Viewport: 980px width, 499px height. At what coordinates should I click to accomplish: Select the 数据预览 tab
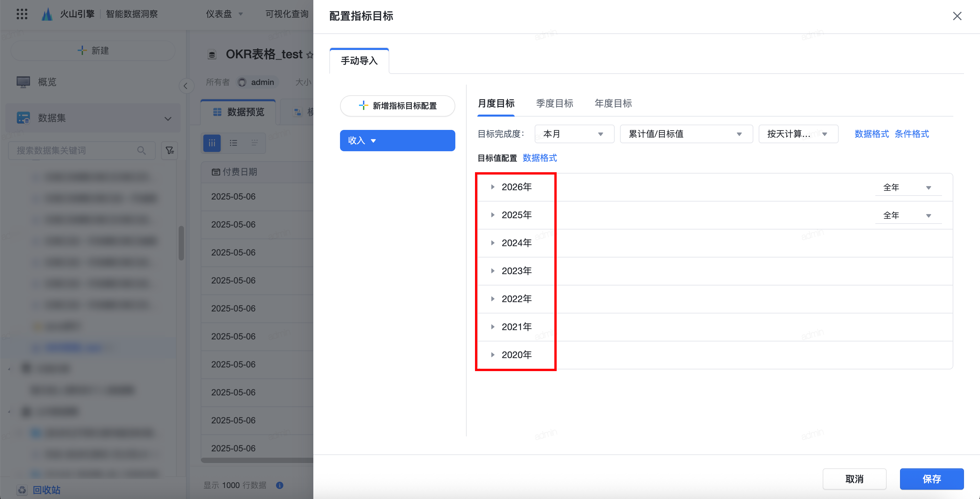point(238,112)
